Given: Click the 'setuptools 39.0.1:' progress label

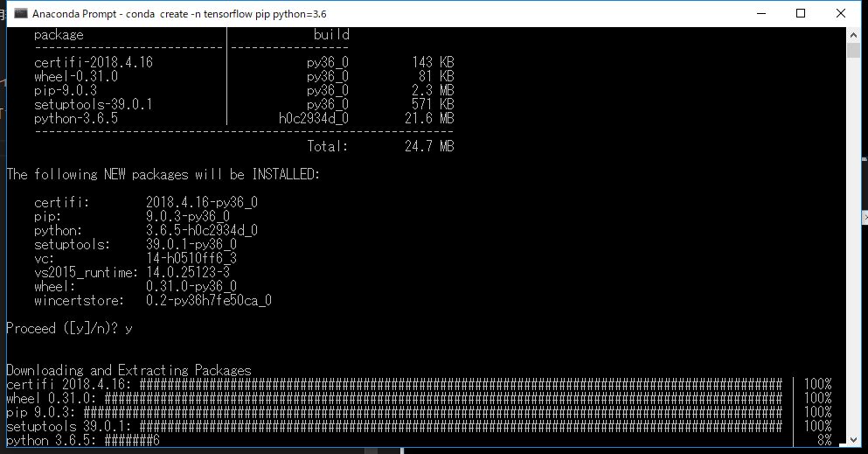Looking at the screenshot, I should click(69, 426).
